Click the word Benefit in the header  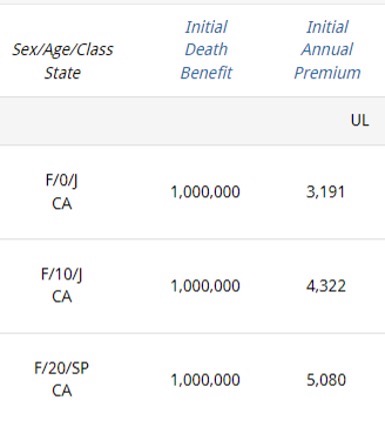tap(206, 73)
